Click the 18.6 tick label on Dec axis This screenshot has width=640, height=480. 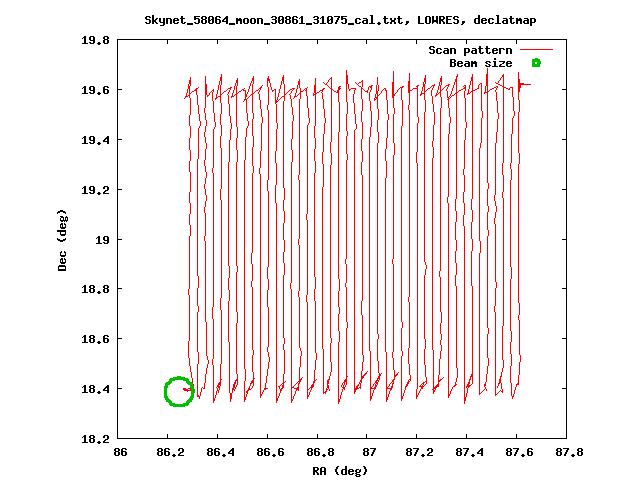point(95,339)
